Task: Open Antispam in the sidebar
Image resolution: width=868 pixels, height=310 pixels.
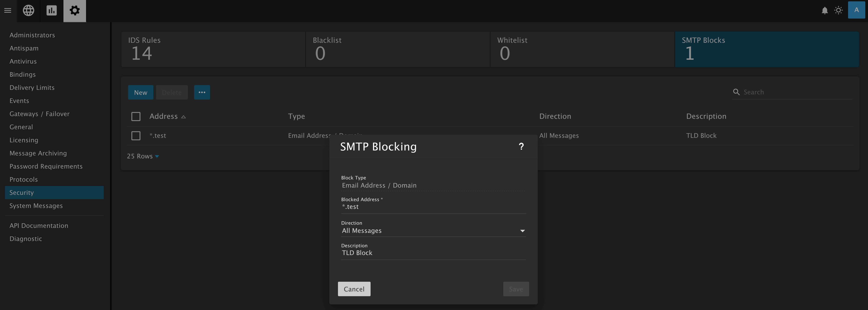Action: pyautogui.click(x=24, y=48)
